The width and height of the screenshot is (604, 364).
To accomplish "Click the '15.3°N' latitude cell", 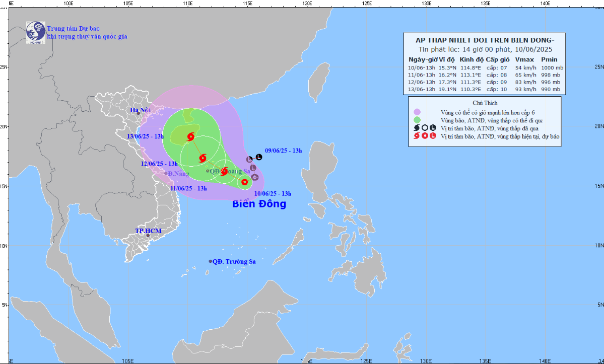I will 448,68.
